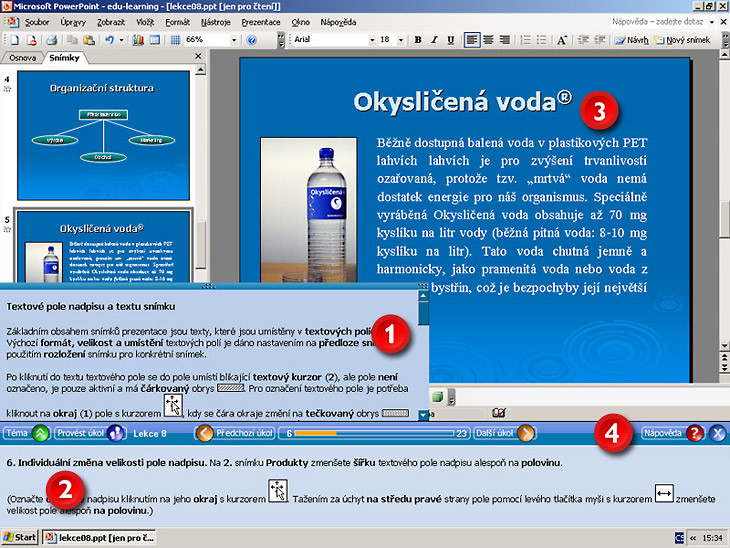
Task: Click the open/permission document icon
Action: [31, 40]
